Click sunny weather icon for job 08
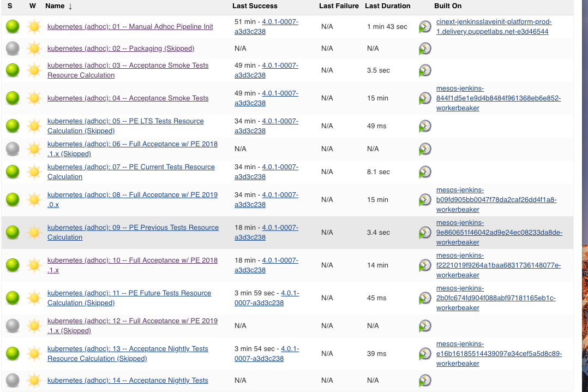This screenshot has height=392, width=588. click(34, 199)
